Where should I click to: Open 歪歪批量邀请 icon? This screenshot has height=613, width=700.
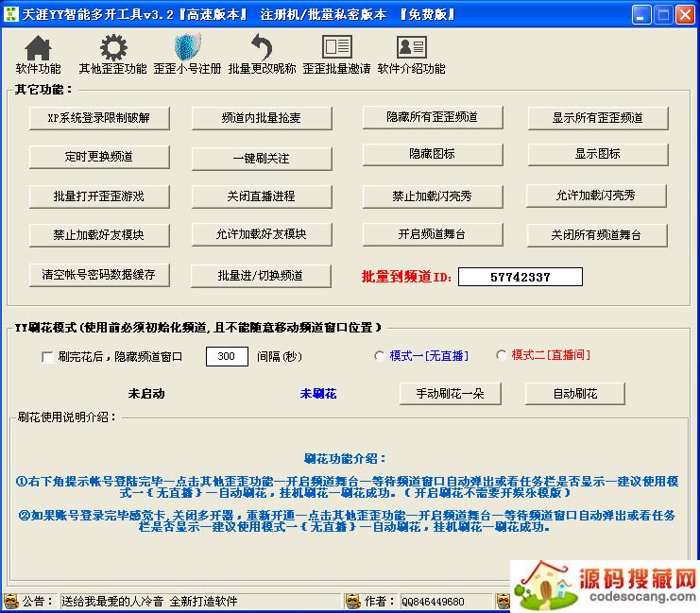pos(336,48)
